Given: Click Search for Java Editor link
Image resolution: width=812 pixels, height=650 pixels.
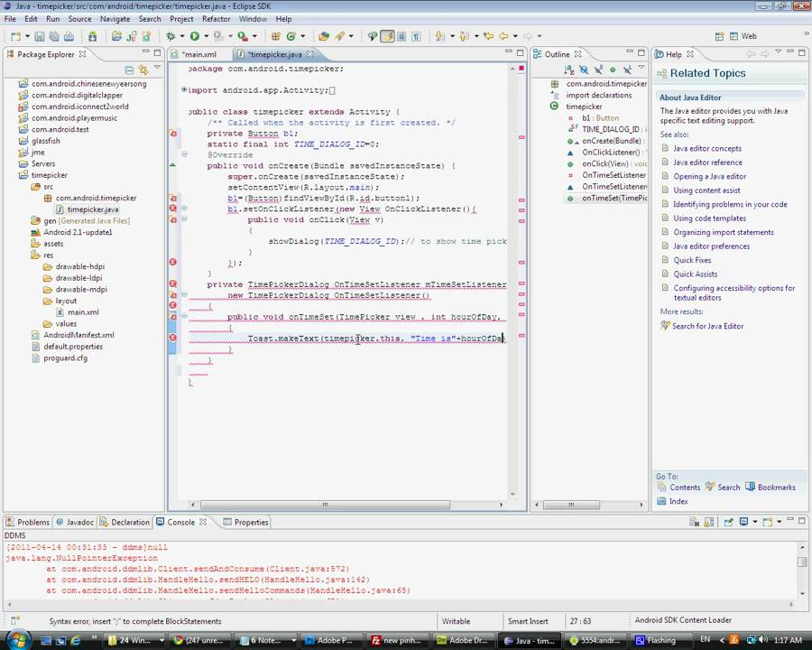Looking at the screenshot, I should pyautogui.click(x=707, y=326).
